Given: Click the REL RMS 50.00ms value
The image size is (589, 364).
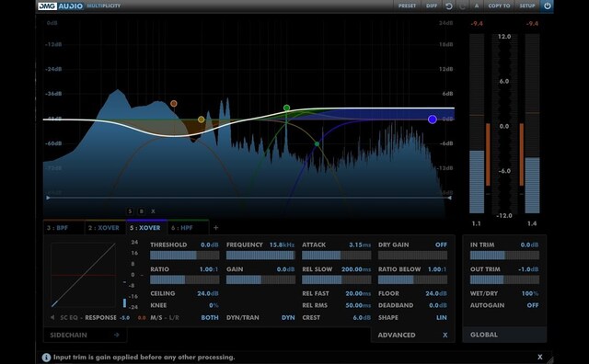Looking at the screenshot, I should click(x=358, y=305).
